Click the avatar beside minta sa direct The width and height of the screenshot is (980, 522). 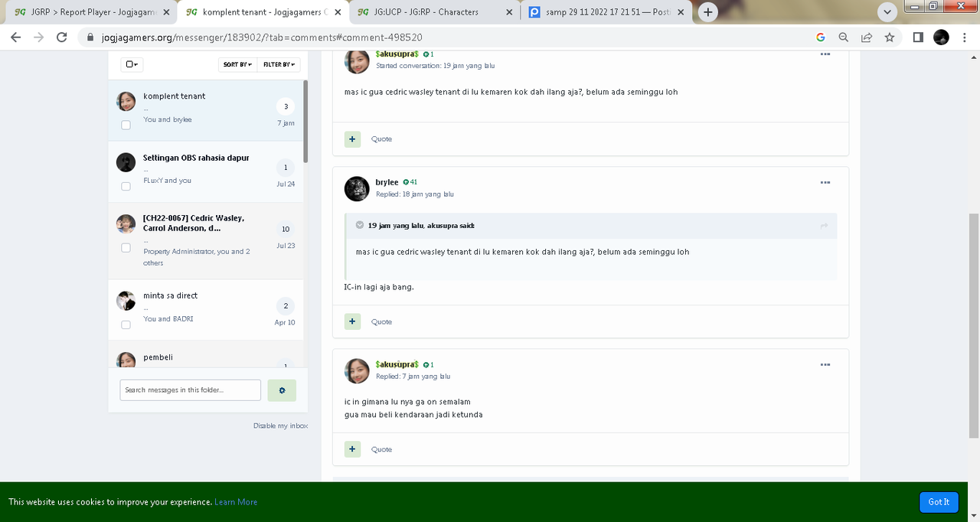[126, 301]
